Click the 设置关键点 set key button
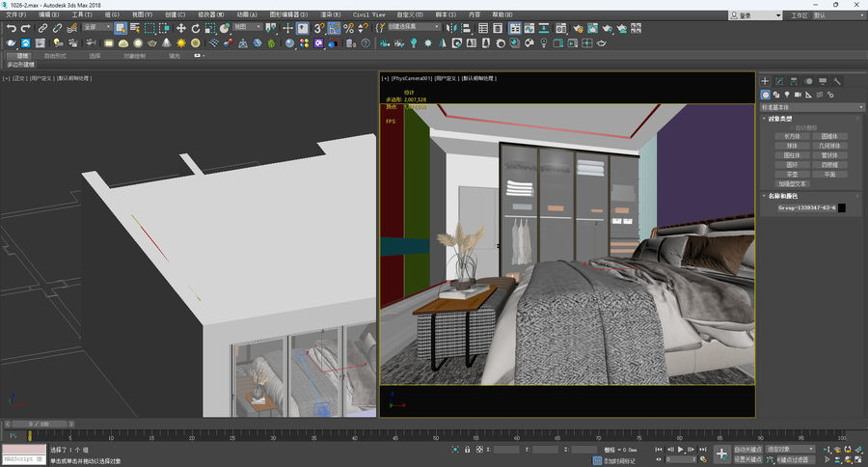The image size is (868, 467). click(x=748, y=459)
